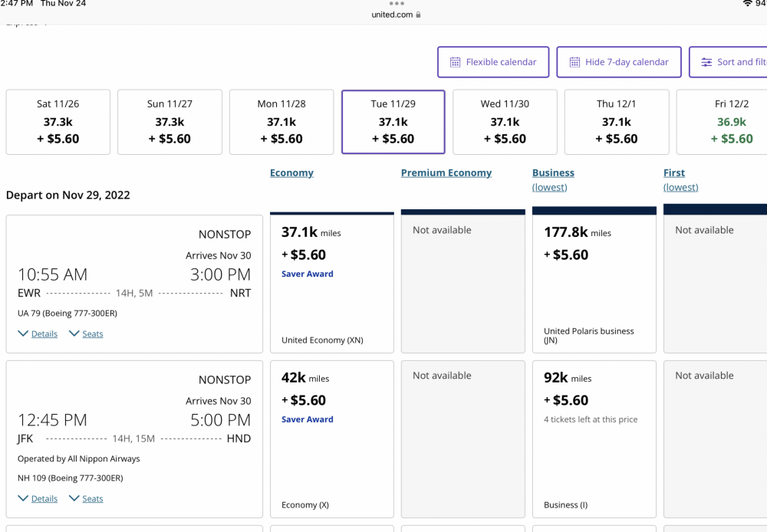
Task: Select Sun 11/27 date tab
Action: [170, 122]
